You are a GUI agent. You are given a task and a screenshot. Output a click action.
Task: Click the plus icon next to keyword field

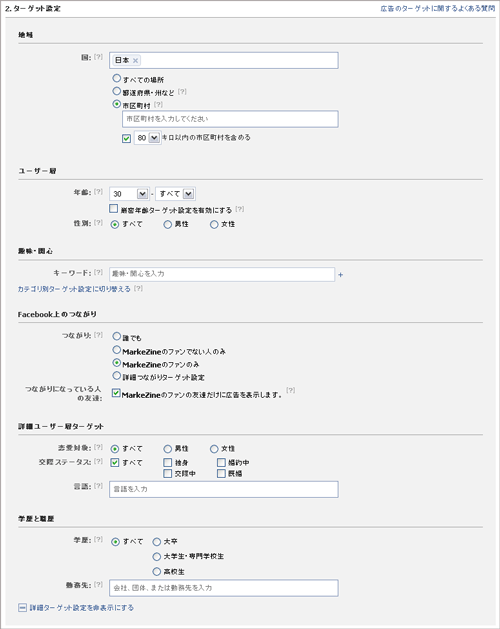[x=340, y=275]
